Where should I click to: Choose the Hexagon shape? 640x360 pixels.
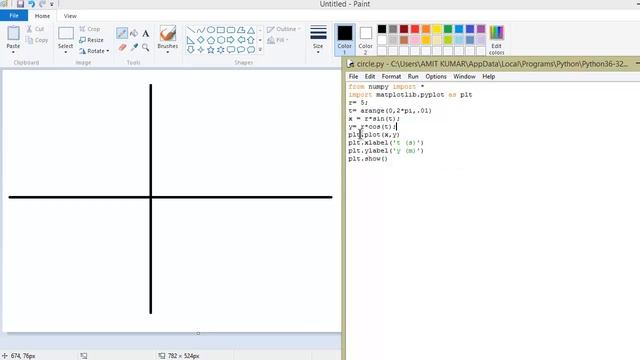tap(221, 40)
